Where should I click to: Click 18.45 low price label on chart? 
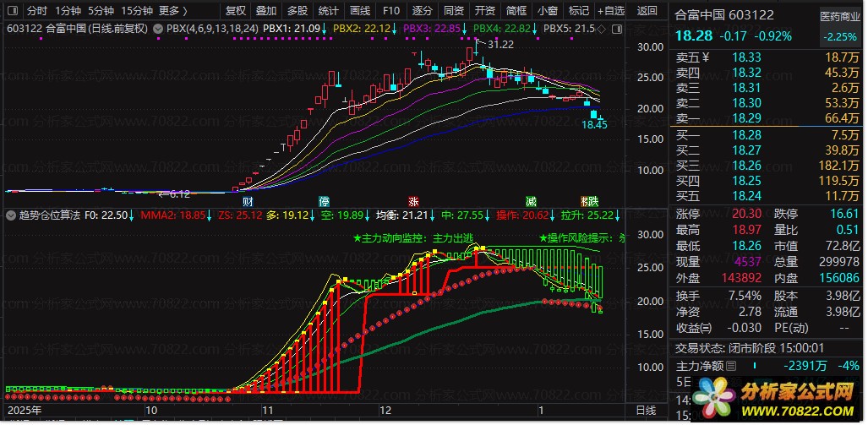tap(594, 125)
